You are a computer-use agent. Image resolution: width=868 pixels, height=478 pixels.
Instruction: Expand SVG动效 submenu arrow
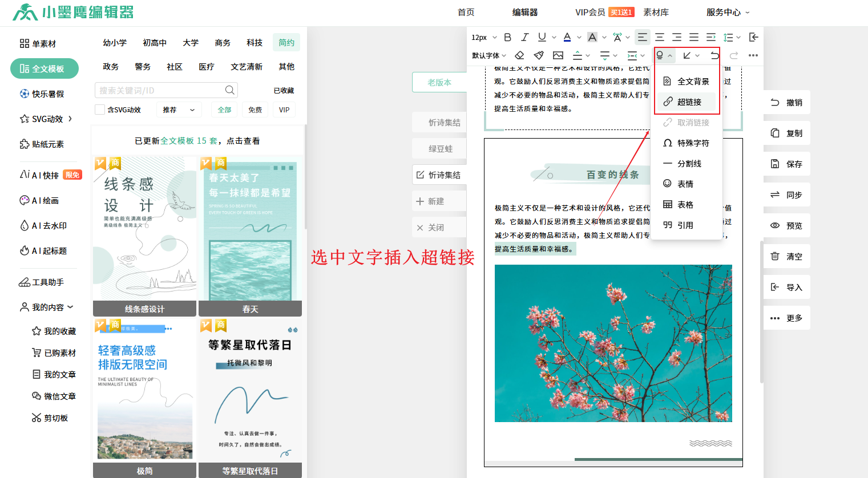click(70, 119)
